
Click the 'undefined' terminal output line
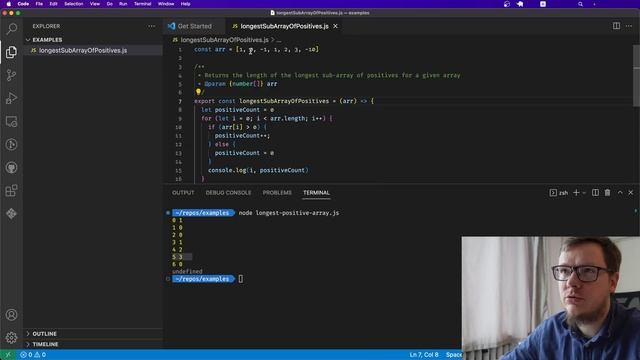coord(187,271)
